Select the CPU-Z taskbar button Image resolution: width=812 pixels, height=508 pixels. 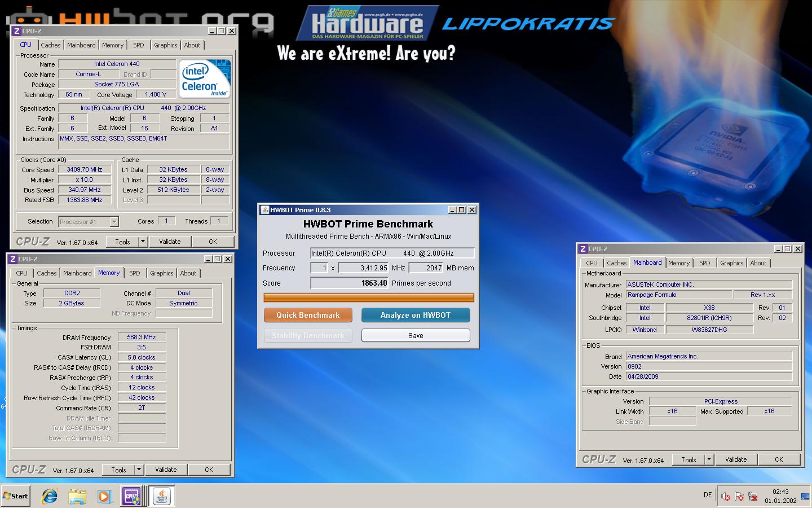(x=132, y=496)
